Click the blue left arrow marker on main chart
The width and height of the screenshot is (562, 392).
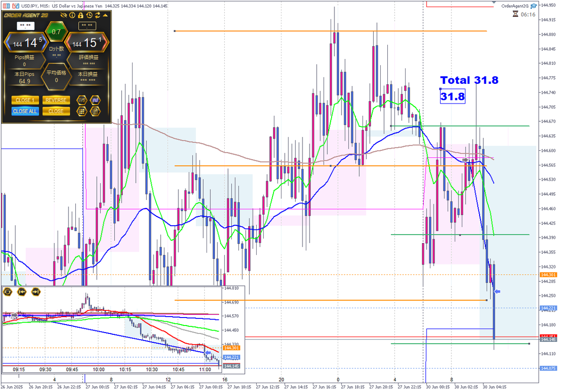click(x=498, y=291)
